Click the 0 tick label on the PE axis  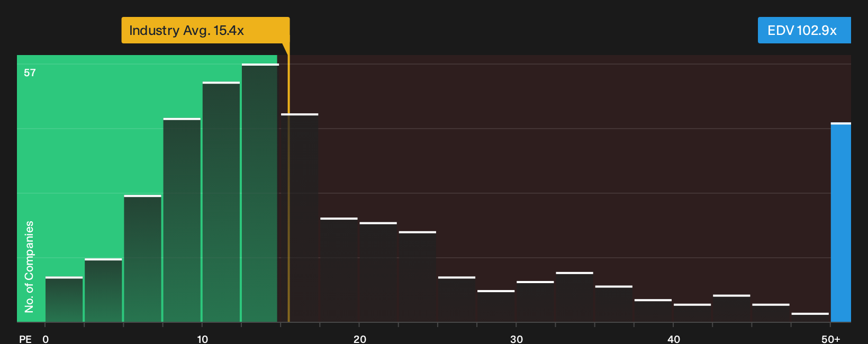click(x=46, y=339)
